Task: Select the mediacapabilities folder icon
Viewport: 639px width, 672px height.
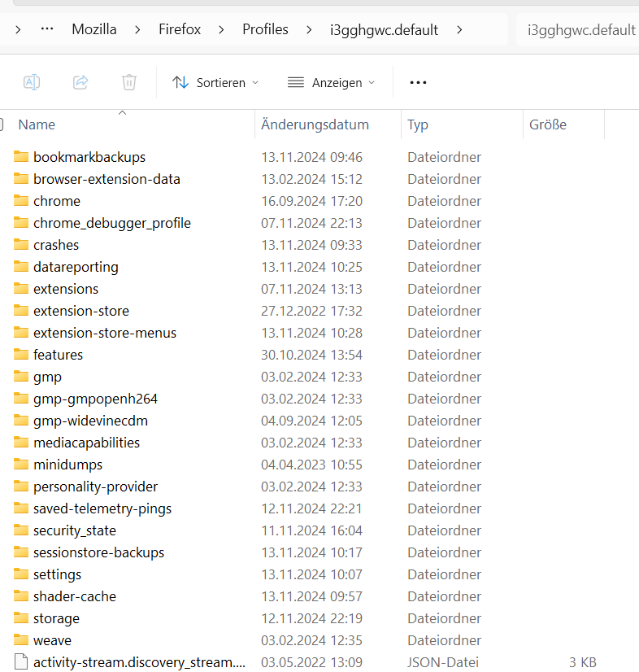Action: pos(21,442)
